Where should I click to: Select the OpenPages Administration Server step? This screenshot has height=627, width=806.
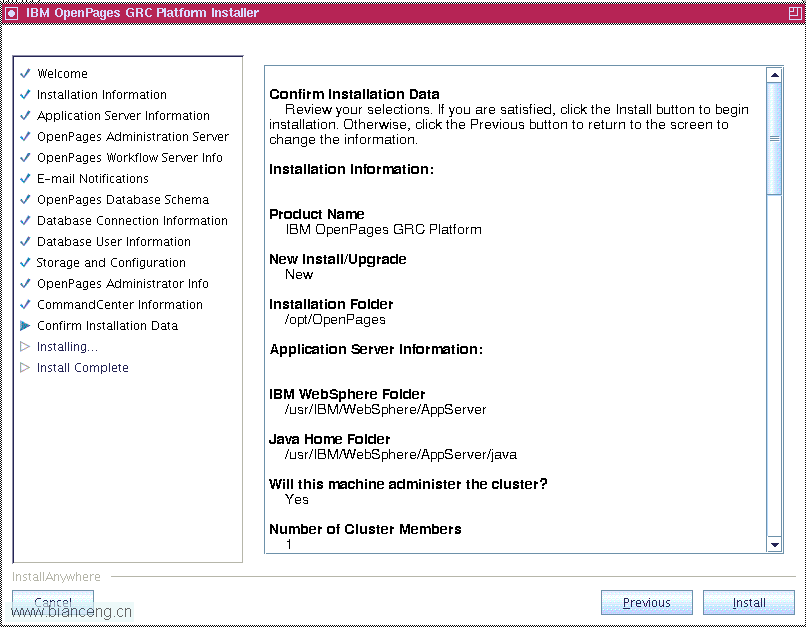coord(133,137)
